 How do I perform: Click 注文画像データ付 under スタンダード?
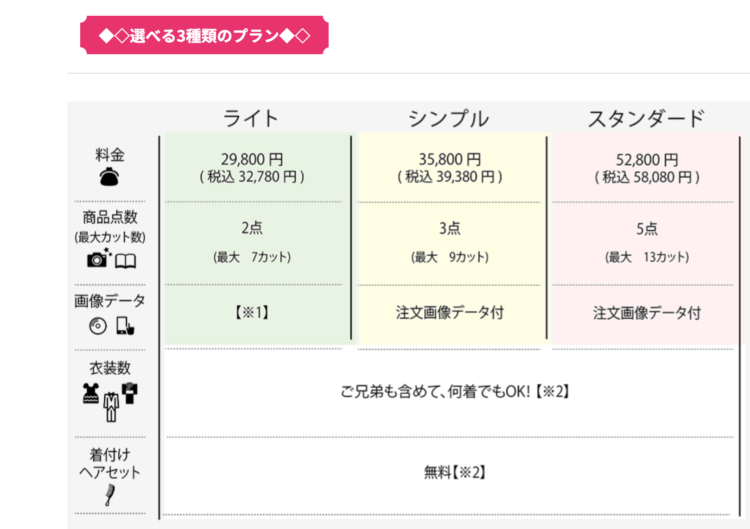646,312
